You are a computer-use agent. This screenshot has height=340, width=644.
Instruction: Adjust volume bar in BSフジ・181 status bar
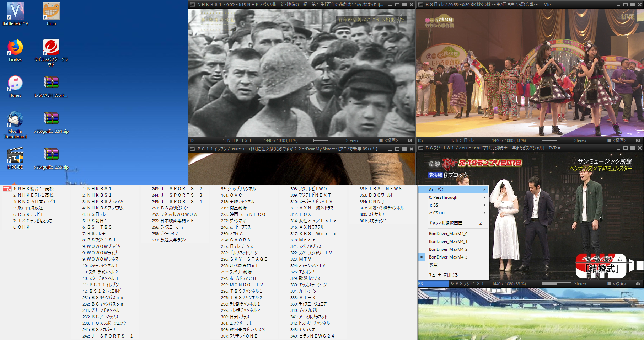[x=556, y=284]
